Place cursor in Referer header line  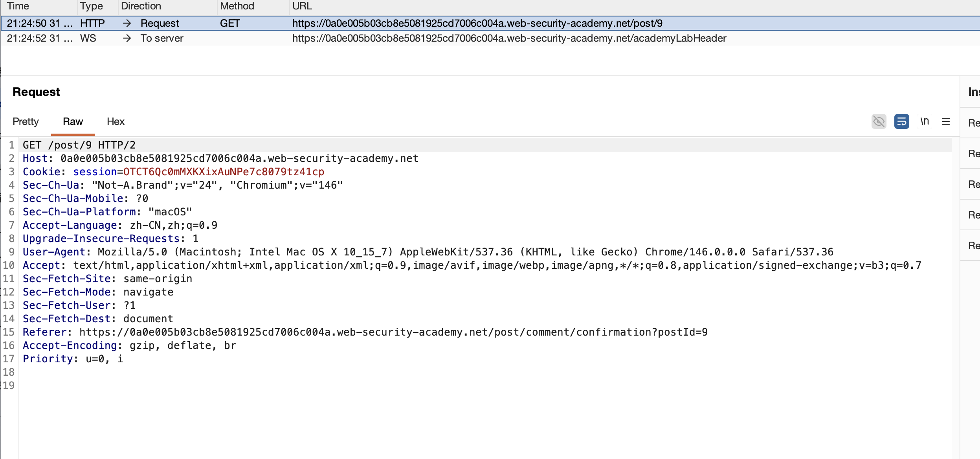click(393, 332)
